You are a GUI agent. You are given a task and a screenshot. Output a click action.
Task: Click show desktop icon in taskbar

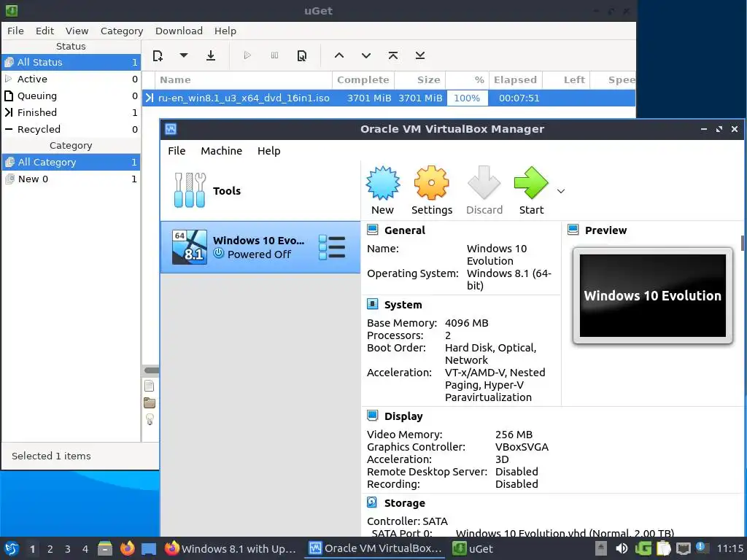pos(149,549)
